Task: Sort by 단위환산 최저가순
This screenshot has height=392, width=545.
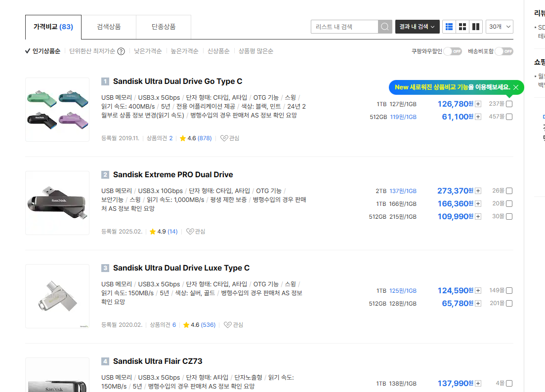Action: tap(92, 51)
